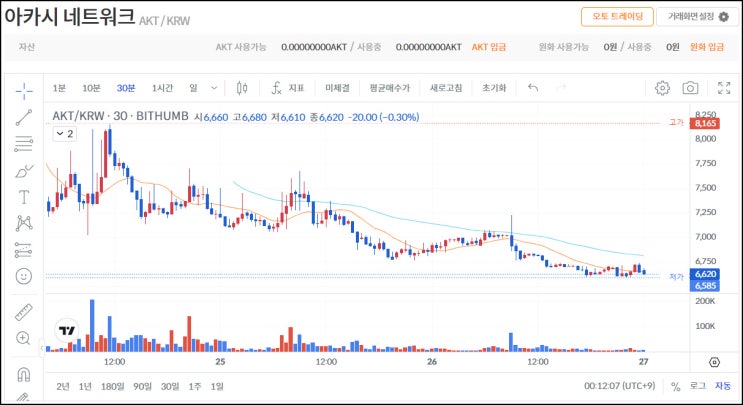Select the brush drawing tool
Image resolution: width=743 pixels, height=405 pixels.
tap(24, 171)
